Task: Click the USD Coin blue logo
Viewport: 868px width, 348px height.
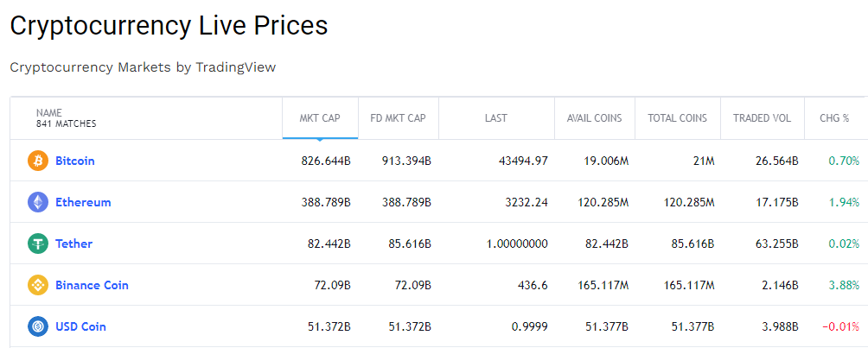Action: [38, 327]
